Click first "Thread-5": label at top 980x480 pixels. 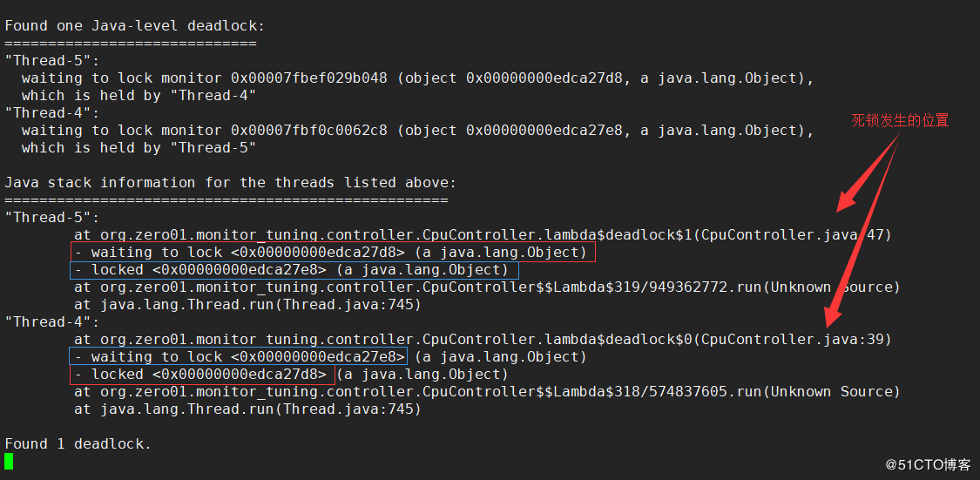(x=52, y=61)
